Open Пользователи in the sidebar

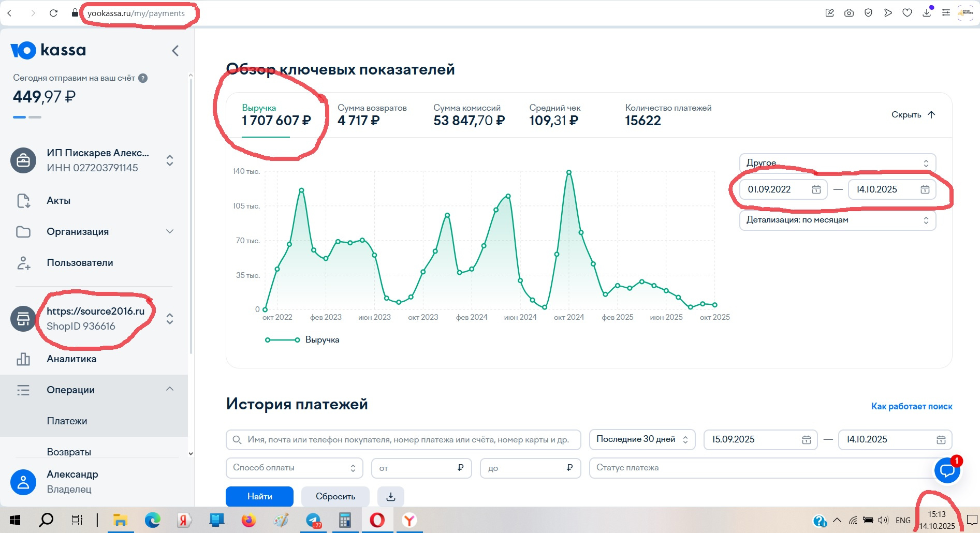tap(80, 263)
